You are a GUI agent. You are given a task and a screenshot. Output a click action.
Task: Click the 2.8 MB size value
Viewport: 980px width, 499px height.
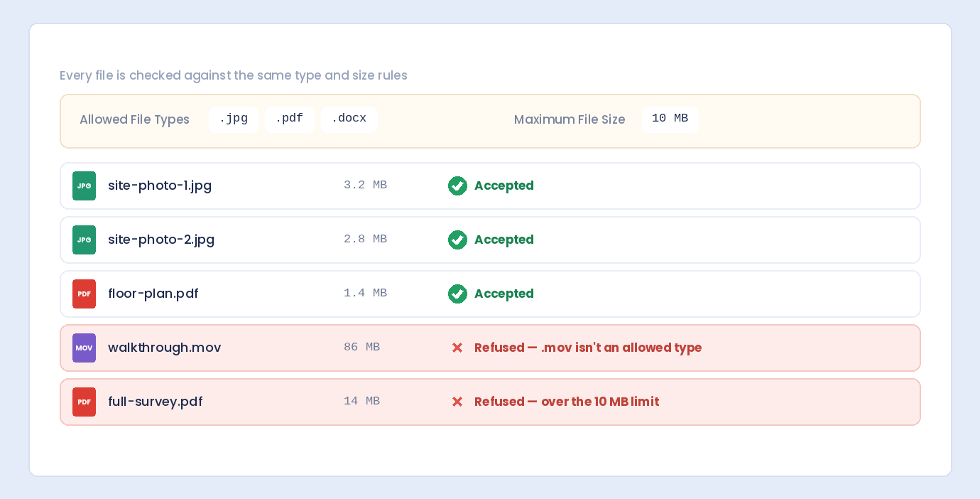(x=365, y=240)
